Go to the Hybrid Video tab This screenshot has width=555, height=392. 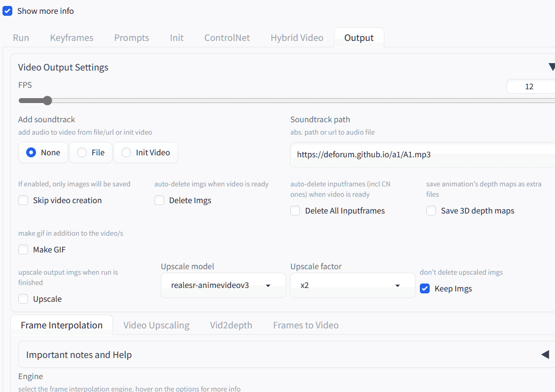click(x=297, y=38)
